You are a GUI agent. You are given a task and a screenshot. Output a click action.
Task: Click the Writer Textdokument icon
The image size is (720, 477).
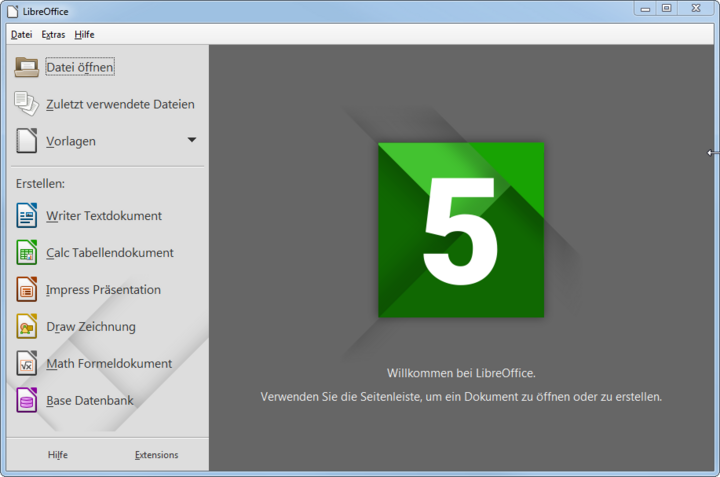click(x=27, y=215)
